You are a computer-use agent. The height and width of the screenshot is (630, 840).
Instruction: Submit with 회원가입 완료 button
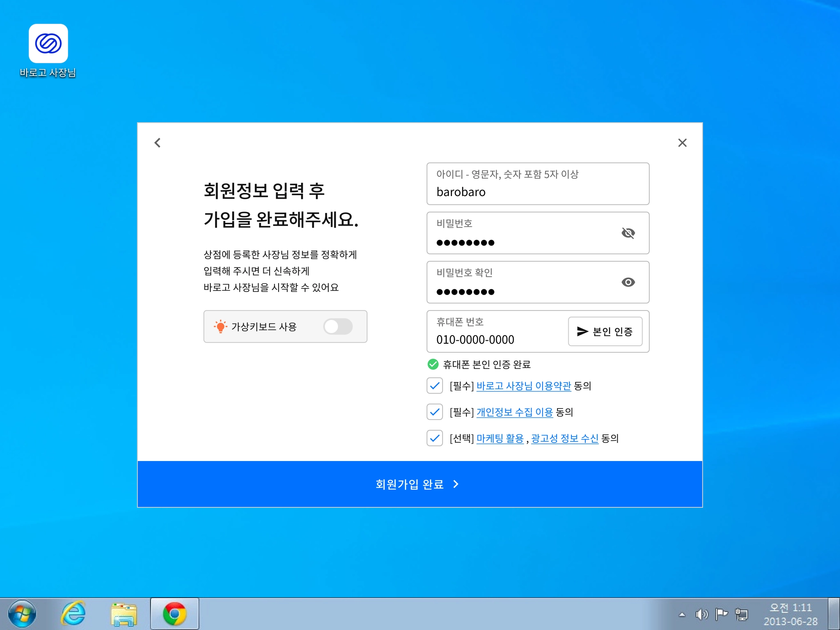(x=420, y=484)
